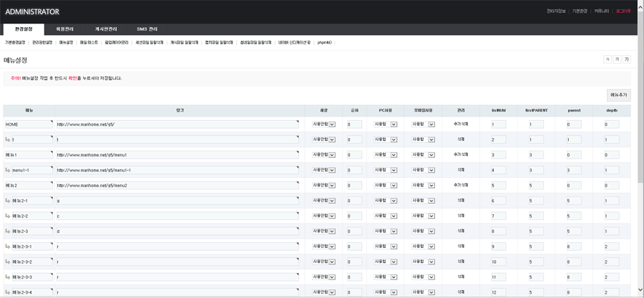Screen dimensions: 644x298
Task: Focus the 순서 field in the 메뉴2-1 row
Action: (x=354, y=201)
